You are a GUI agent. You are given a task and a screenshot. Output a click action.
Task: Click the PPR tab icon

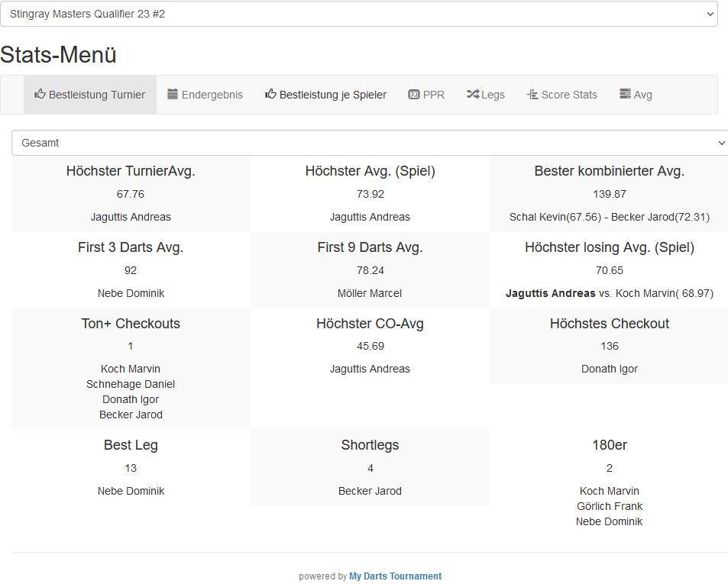[414, 95]
